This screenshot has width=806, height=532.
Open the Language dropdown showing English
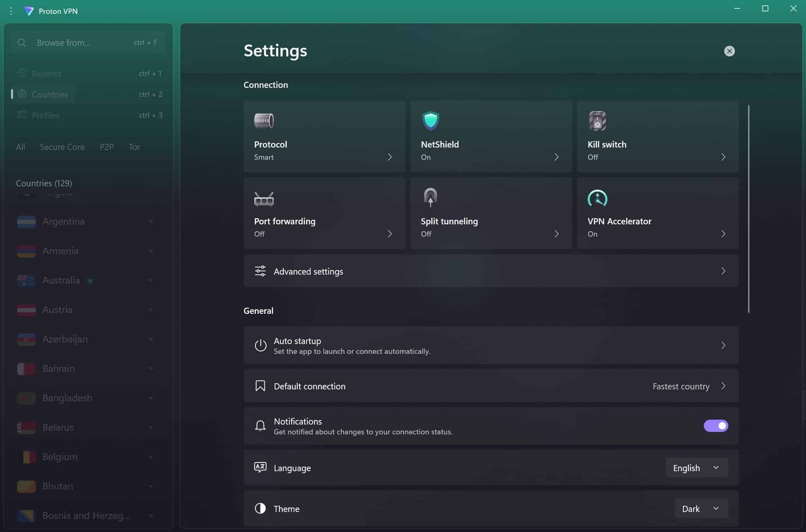click(696, 468)
